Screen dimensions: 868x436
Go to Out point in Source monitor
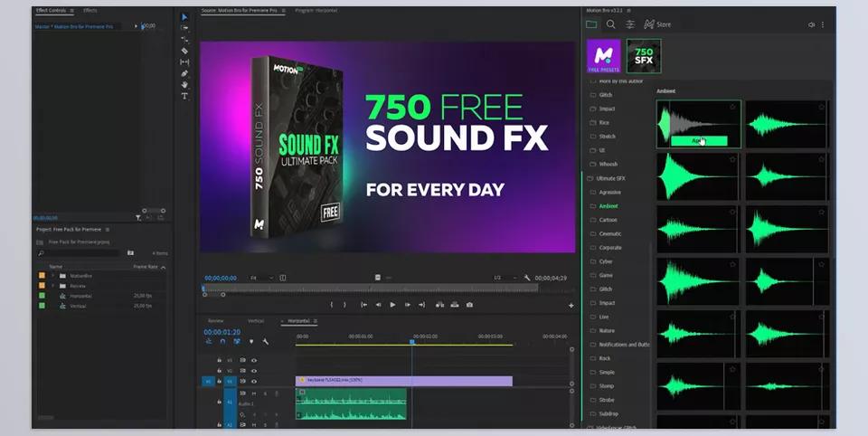click(422, 305)
